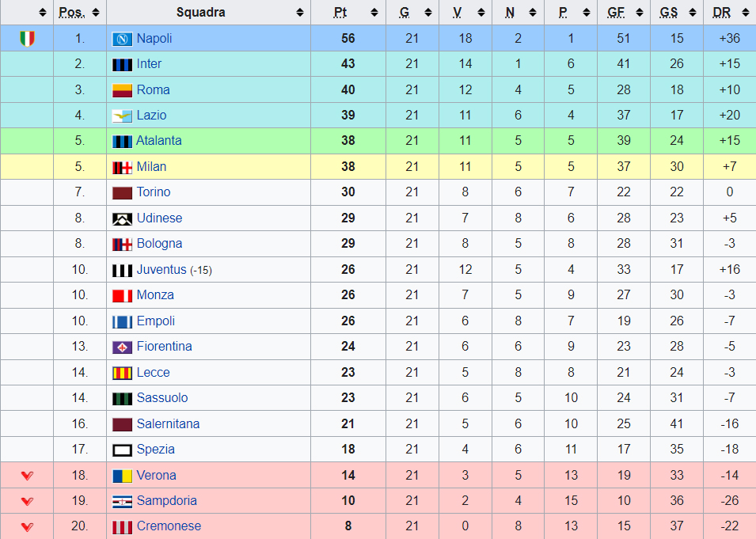Click Verona's red relegation arrow icon
The width and height of the screenshot is (756, 539).
pos(27,476)
